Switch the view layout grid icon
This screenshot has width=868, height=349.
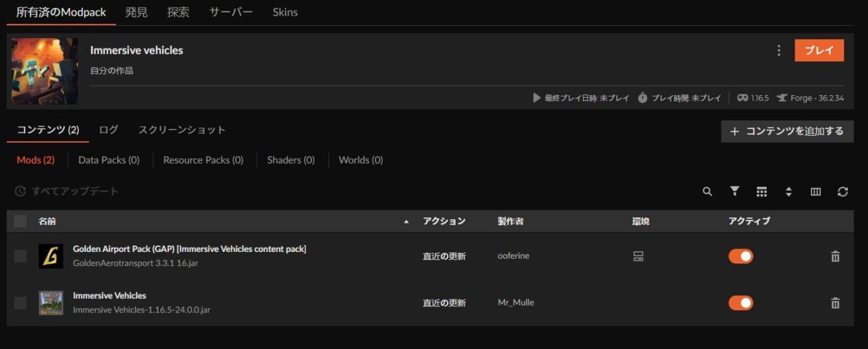coord(762,191)
